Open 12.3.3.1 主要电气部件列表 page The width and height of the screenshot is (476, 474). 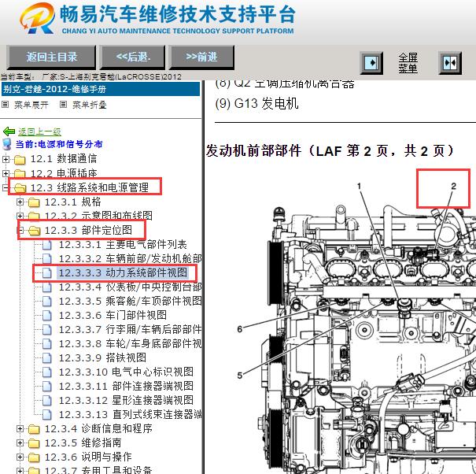(x=123, y=244)
